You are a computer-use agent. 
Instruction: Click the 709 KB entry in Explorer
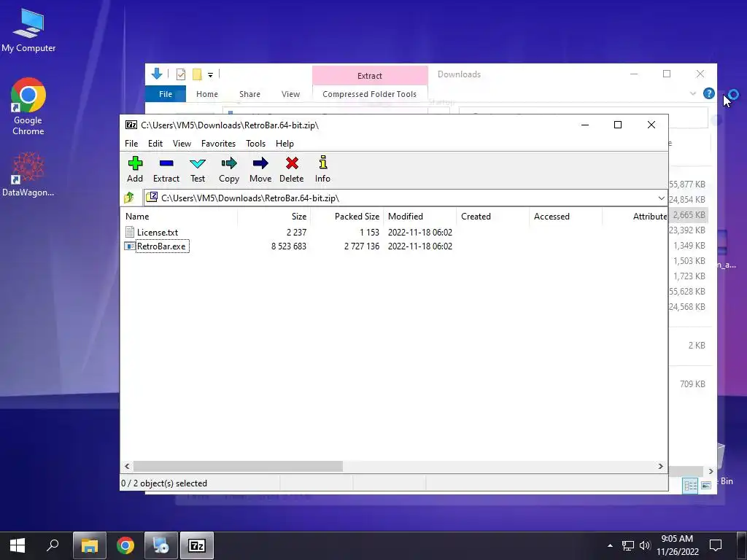(x=692, y=384)
